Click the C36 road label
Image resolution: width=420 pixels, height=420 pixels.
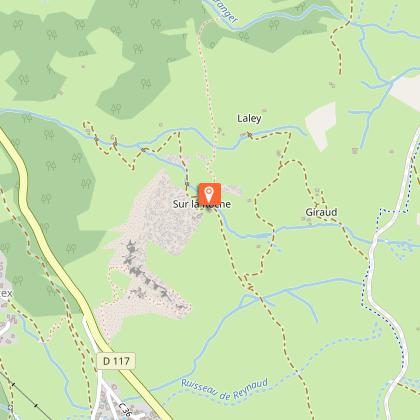pos(125,410)
